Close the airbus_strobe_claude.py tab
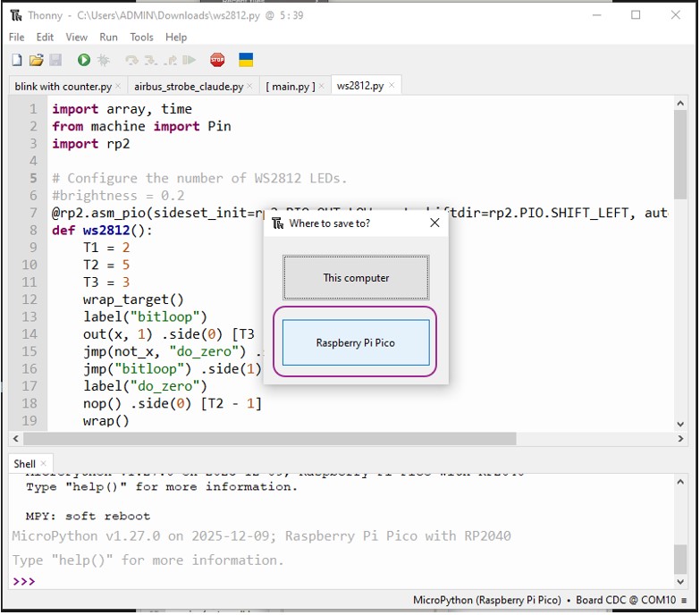 [x=249, y=86]
